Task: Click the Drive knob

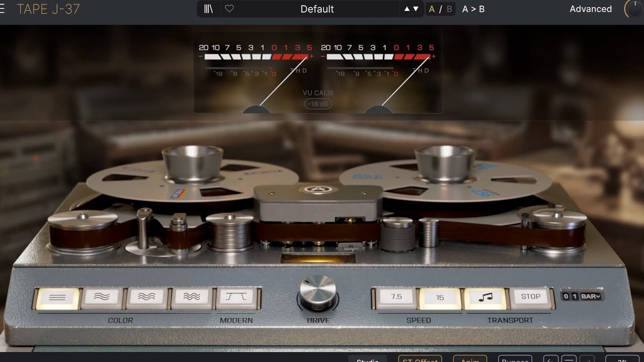Action: pos(317,293)
